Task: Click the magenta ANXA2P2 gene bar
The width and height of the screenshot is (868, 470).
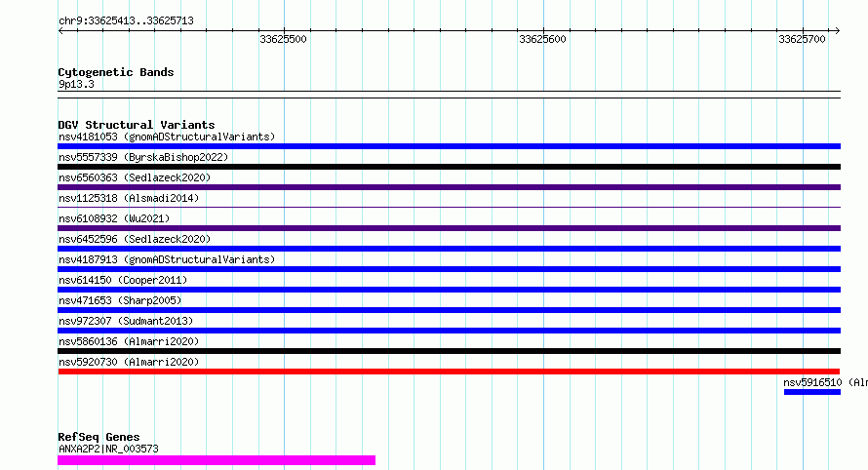Action: point(217,460)
